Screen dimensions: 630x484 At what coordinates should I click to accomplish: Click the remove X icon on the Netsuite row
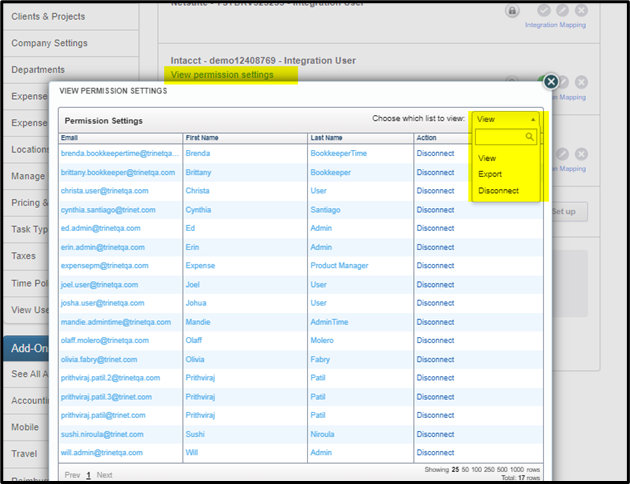pos(582,10)
